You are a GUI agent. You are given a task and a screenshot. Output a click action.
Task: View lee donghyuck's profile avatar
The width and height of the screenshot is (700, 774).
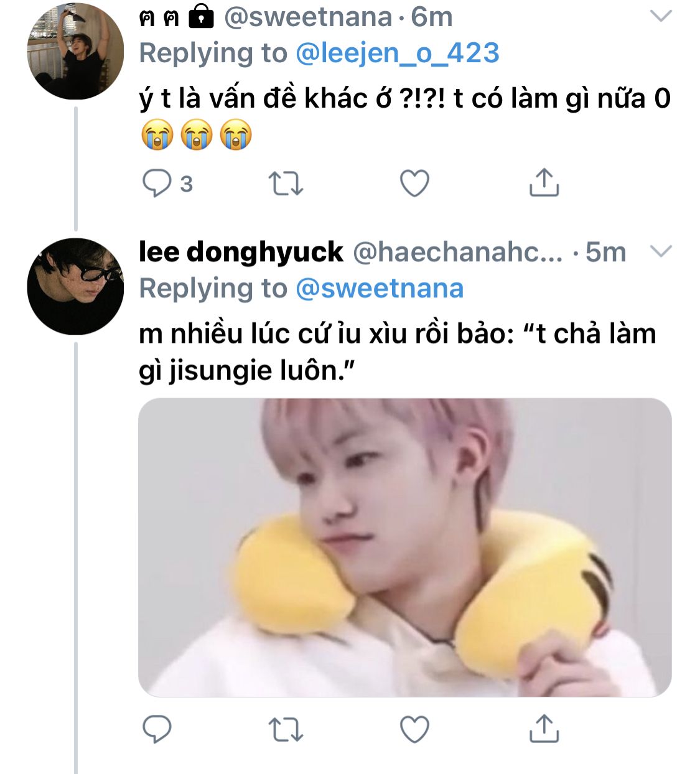(x=75, y=287)
